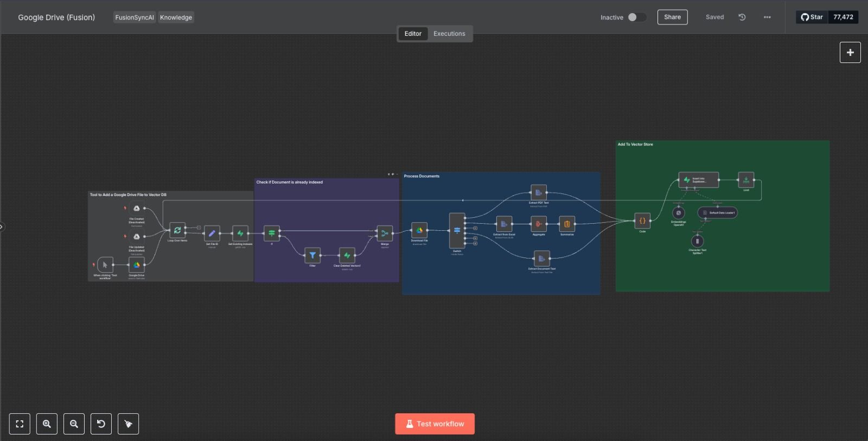Toggle the workflow Inactive switch
Screen dimensions: 868x441
click(637, 17)
